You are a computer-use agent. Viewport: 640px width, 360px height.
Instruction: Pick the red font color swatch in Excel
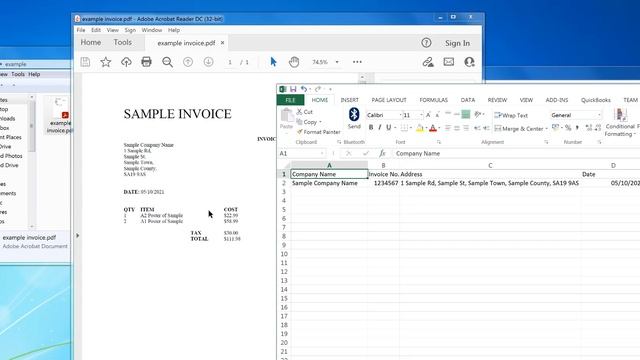point(433,128)
